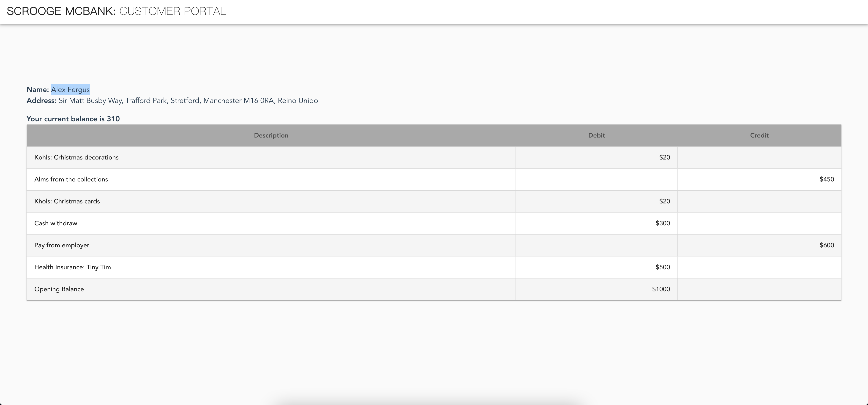This screenshot has width=868, height=405.
Task: Click the $450 credit amount
Action: 827,179
